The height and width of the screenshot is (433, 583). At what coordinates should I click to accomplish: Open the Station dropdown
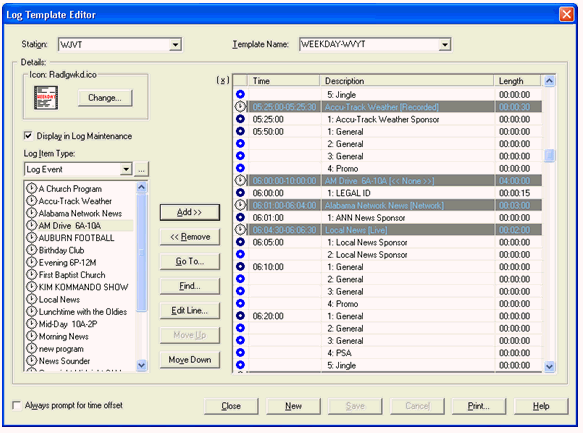[175, 45]
